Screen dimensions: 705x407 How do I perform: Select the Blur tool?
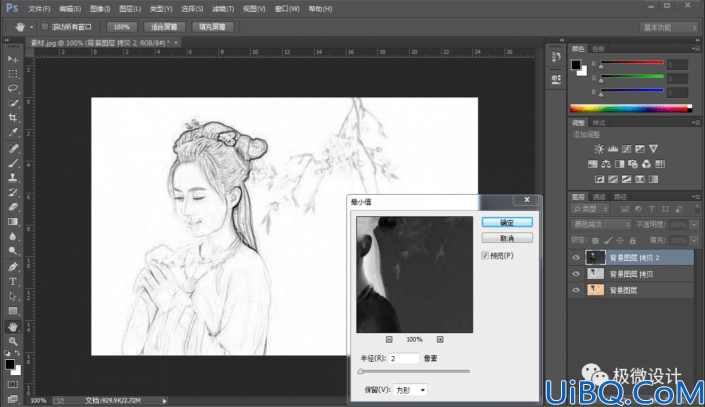[13, 237]
